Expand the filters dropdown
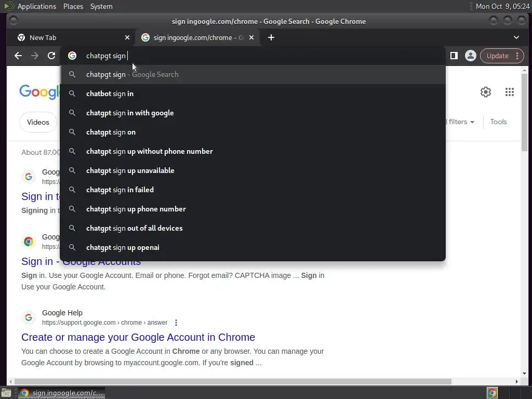This screenshot has height=399, width=532. 461,122
